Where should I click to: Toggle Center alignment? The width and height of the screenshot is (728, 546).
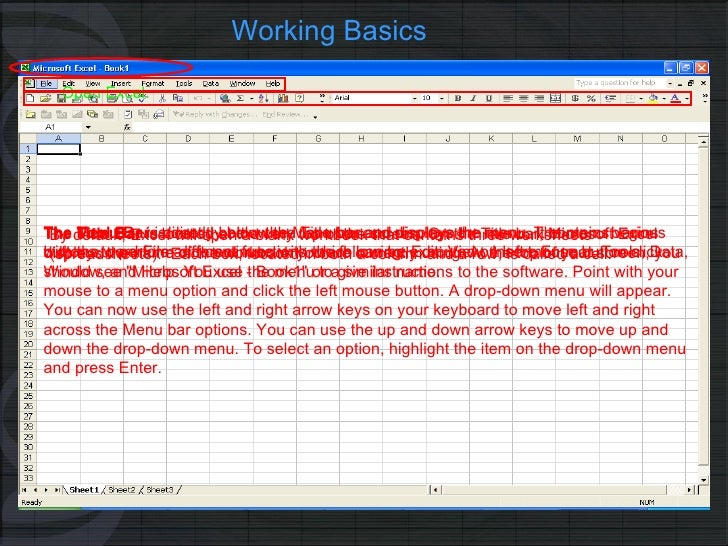(524, 98)
